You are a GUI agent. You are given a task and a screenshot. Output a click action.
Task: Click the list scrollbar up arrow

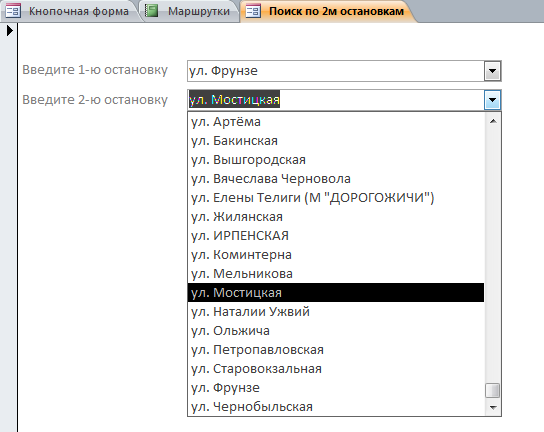tap(493, 121)
